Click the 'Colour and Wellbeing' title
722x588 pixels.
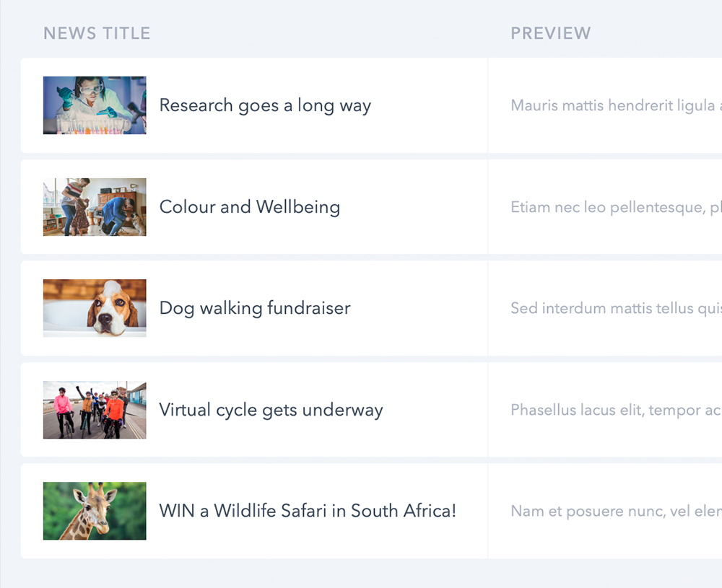click(x=249, y=207)
